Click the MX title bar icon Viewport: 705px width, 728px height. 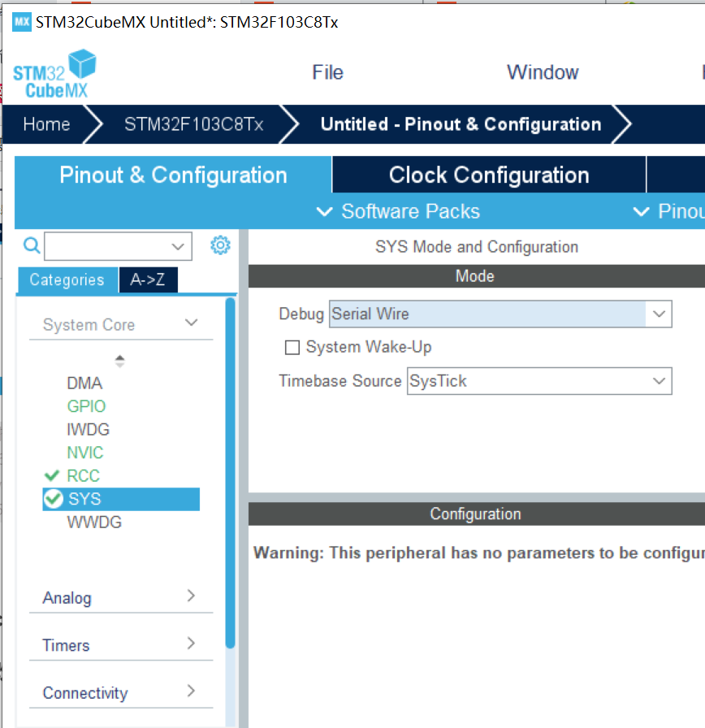(21, 22)
